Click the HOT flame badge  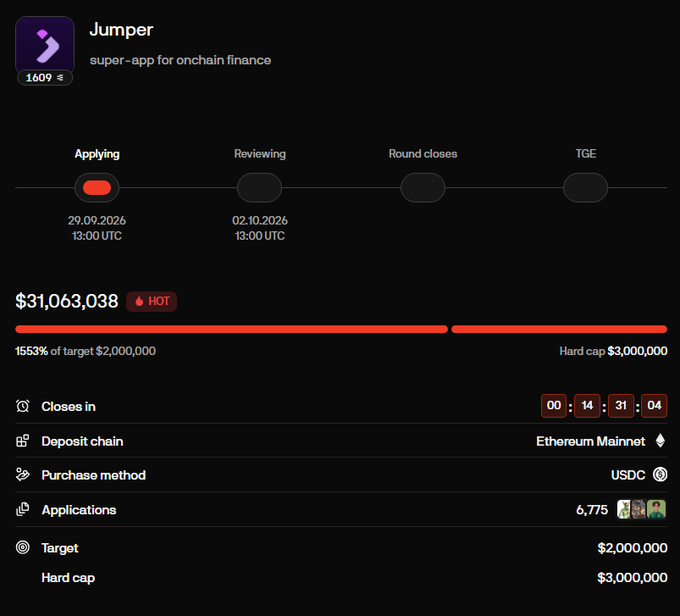[x=151, y=301]
